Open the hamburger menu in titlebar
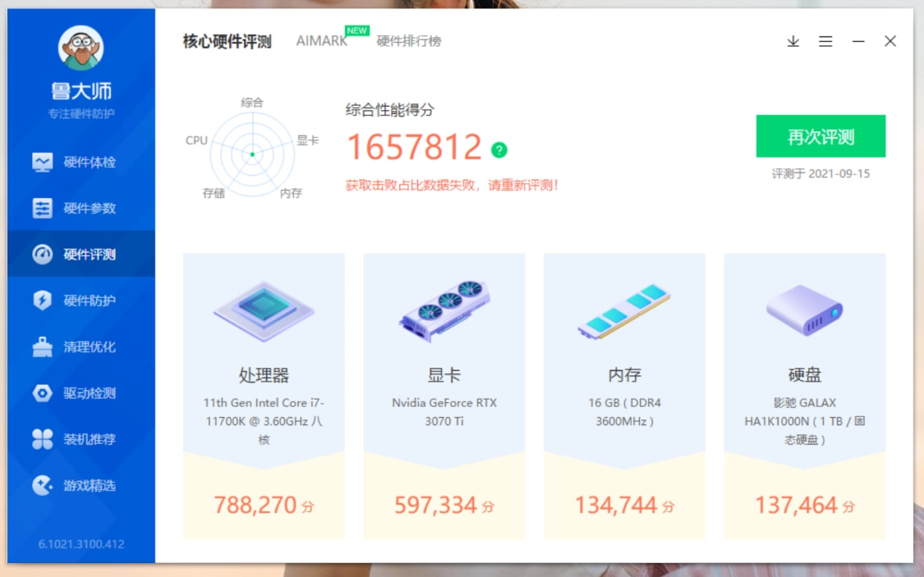The image size is (924, 577). coord(825,42)
